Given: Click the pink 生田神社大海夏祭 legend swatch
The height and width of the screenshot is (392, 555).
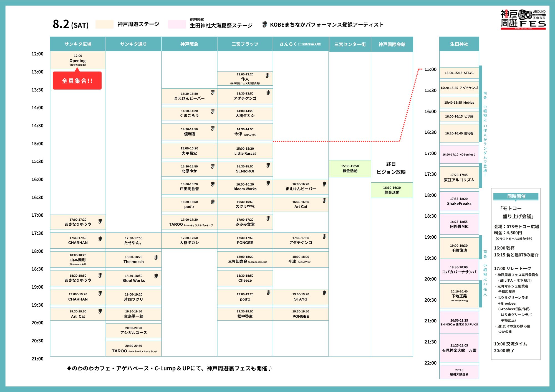Looking at the screenshot, I should [177, 24].
